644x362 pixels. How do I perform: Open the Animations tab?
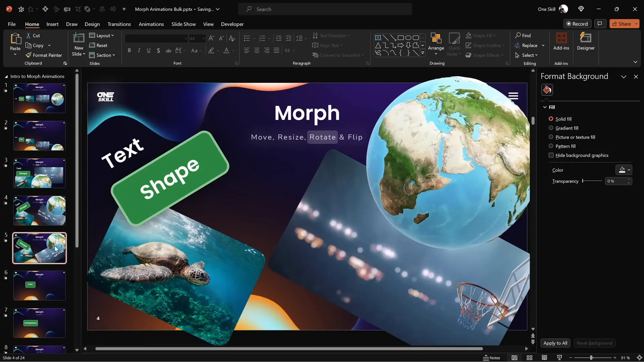click(151, 24)
